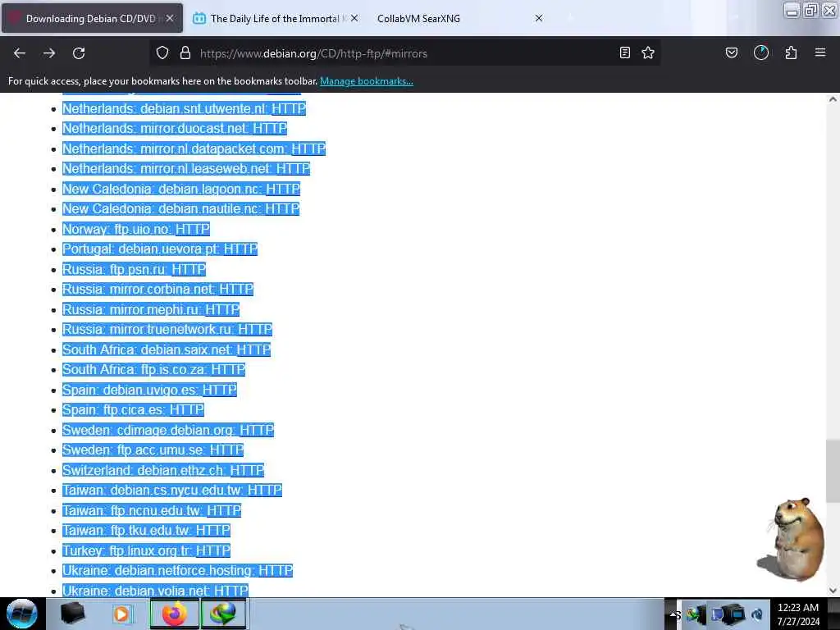This screenshot has height=630, width=840.
Task: Open HTTP link for Spain ftp.cica.es
Action: (187, 410)
